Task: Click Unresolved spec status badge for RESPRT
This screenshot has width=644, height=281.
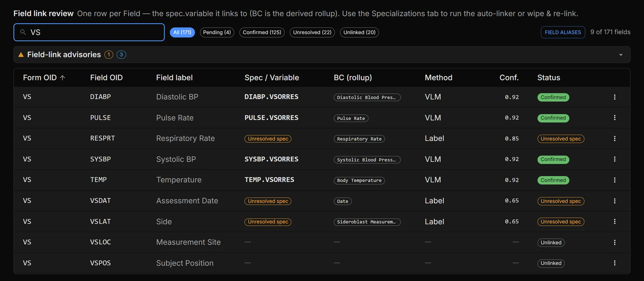Action: click(561, 139)
